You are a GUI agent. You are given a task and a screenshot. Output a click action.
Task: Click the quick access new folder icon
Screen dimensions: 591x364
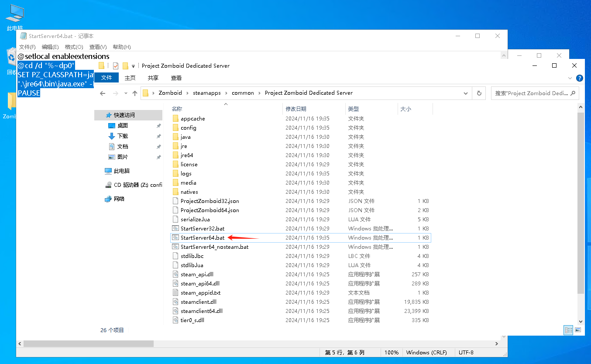[x=125, y=66]
